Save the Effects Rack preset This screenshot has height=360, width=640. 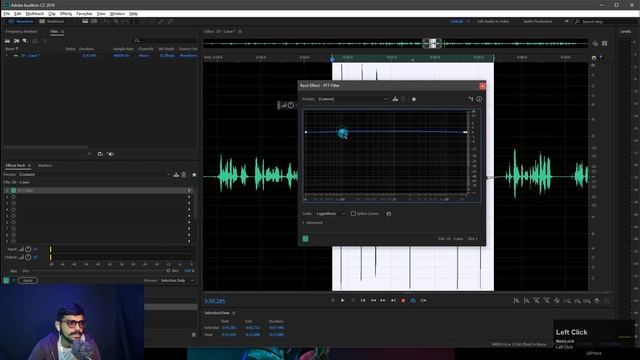coord(176,175)
